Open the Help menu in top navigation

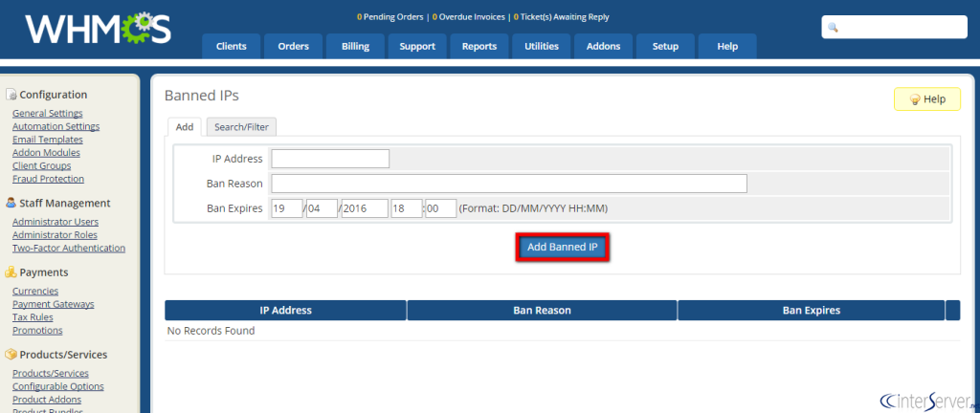click(x=727, y=46)
